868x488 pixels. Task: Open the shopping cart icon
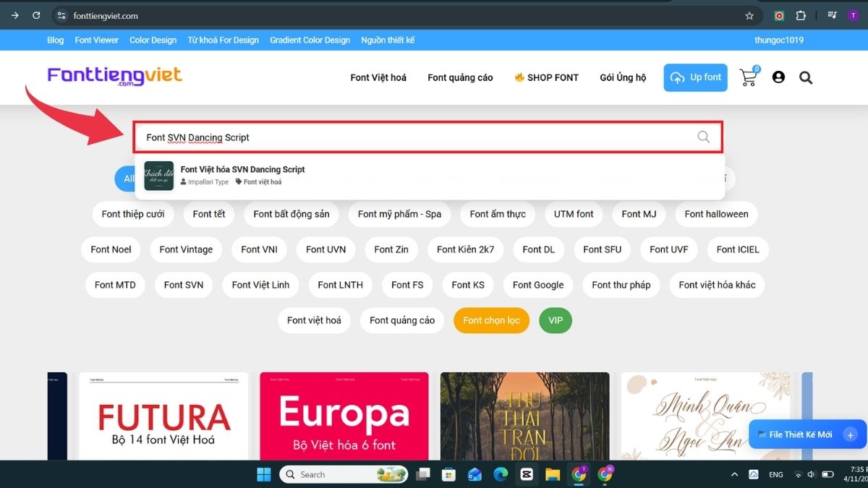(x=749, y=77)
